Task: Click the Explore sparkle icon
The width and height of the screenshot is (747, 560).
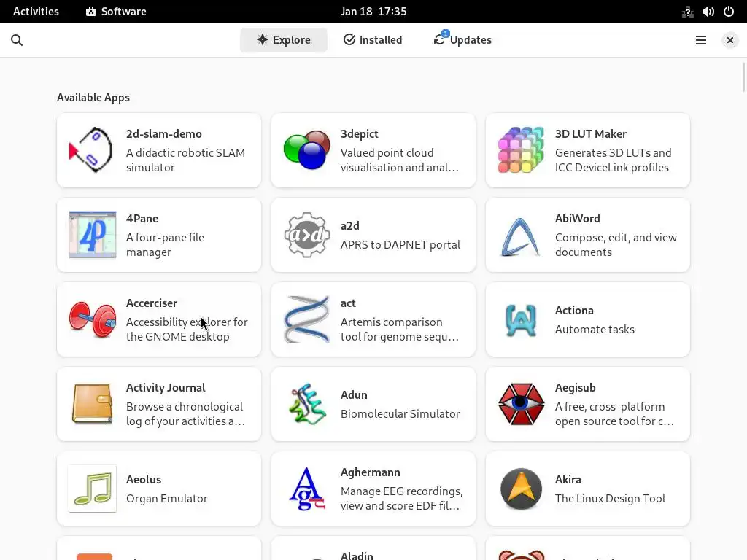Action: [262, 39]
